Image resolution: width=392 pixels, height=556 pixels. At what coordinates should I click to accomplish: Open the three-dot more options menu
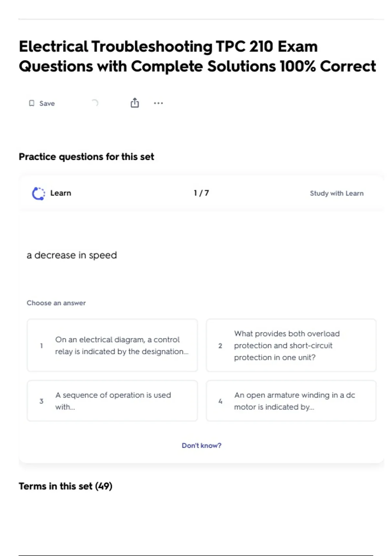click(x=158, y=103)
